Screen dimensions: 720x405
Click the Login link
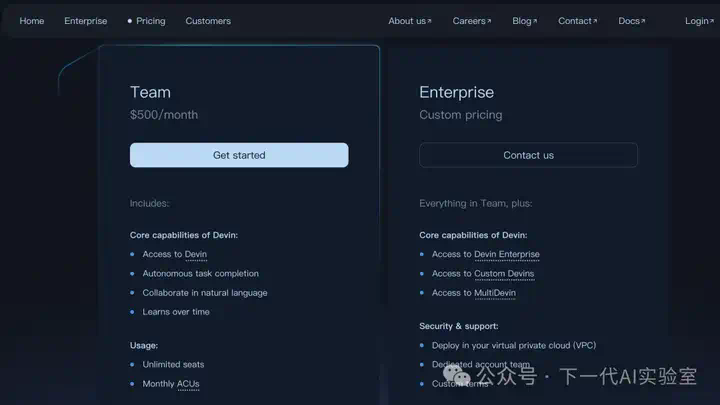click(699, 21)
